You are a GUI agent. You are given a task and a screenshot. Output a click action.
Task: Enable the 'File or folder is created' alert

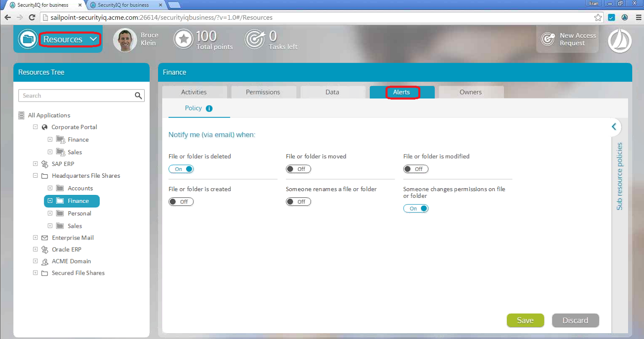point(181,202)
